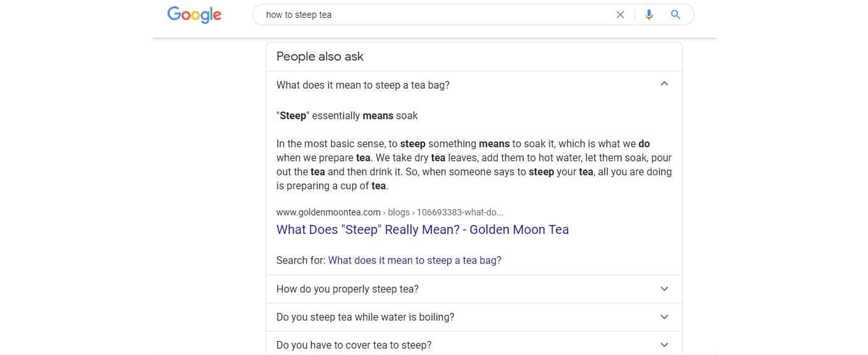
Task: Start voice search with the microphone icon
Action: (649, 15)
